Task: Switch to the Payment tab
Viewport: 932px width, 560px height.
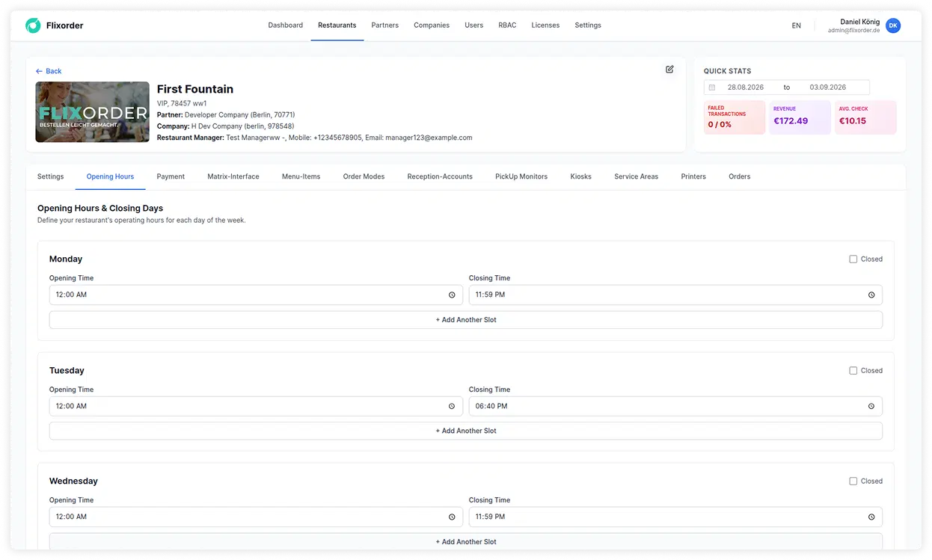Action: [171, 177]
